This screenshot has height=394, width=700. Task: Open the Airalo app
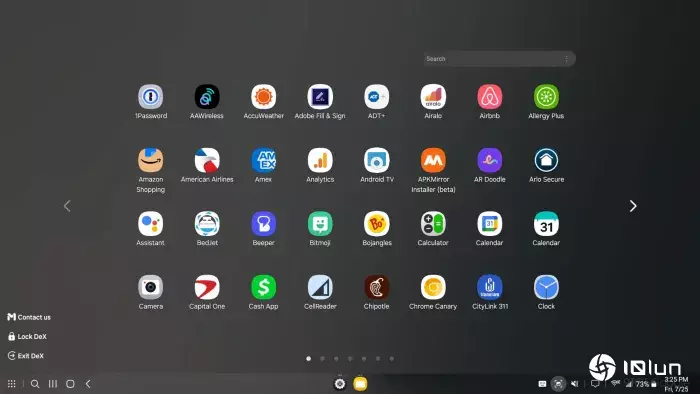click(433, 97)
